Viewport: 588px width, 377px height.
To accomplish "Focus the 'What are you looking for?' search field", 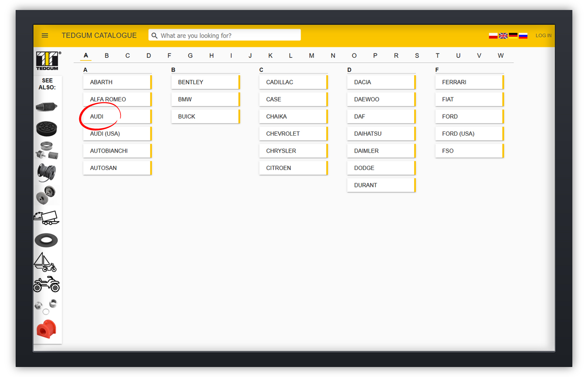I will [224, 35].
